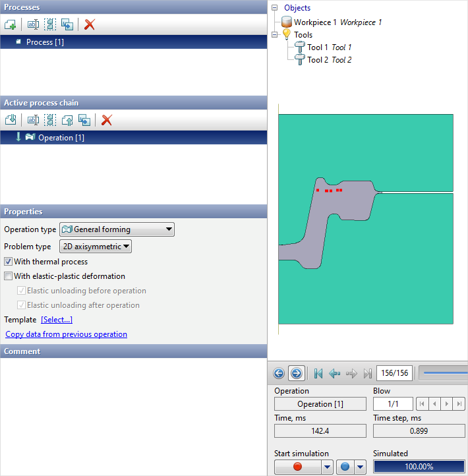The width and height of the screenshot is (468, 476).
Task: Click the blue backward playback direction button
Action: click(x=279, y=374)
